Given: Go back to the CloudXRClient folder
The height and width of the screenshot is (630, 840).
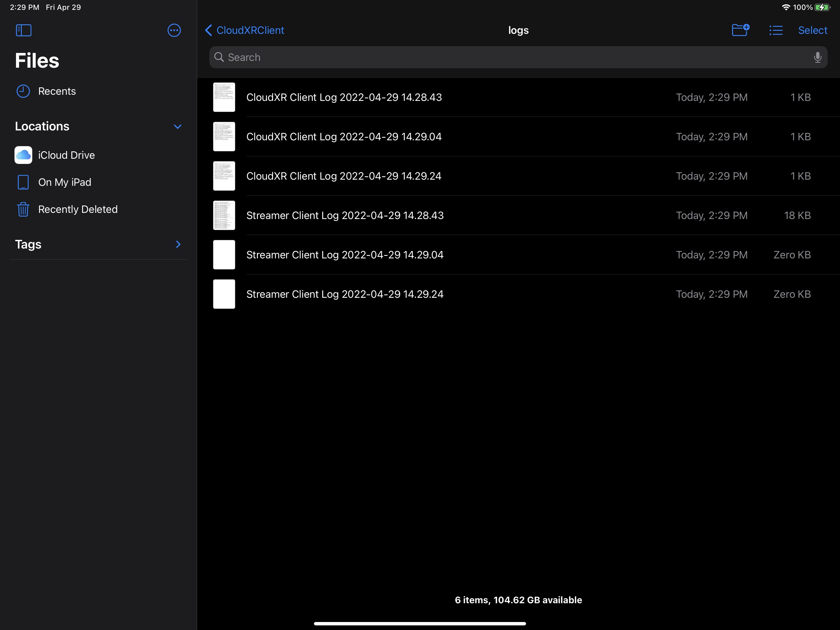Looking at the screenshot, I should click(244, 30).
